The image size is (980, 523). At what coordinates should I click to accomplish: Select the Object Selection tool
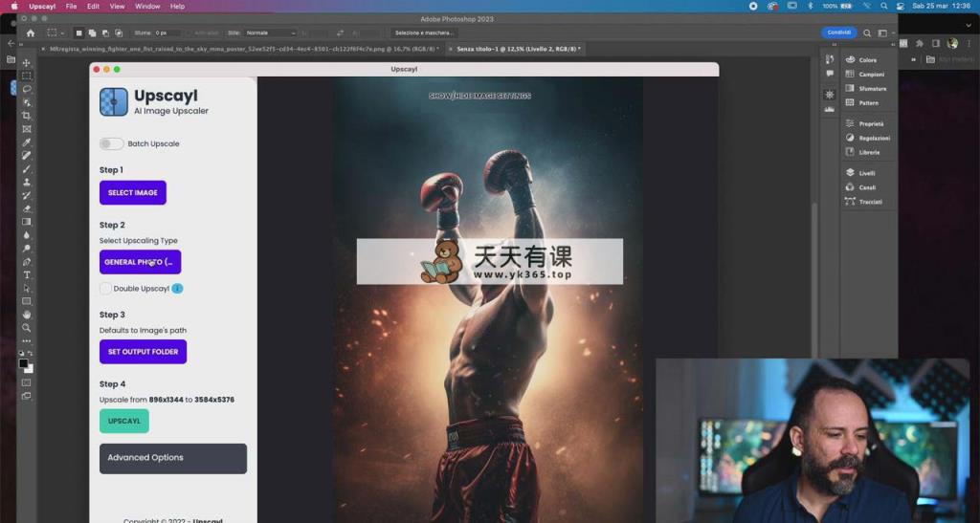(x=26, y=102)
